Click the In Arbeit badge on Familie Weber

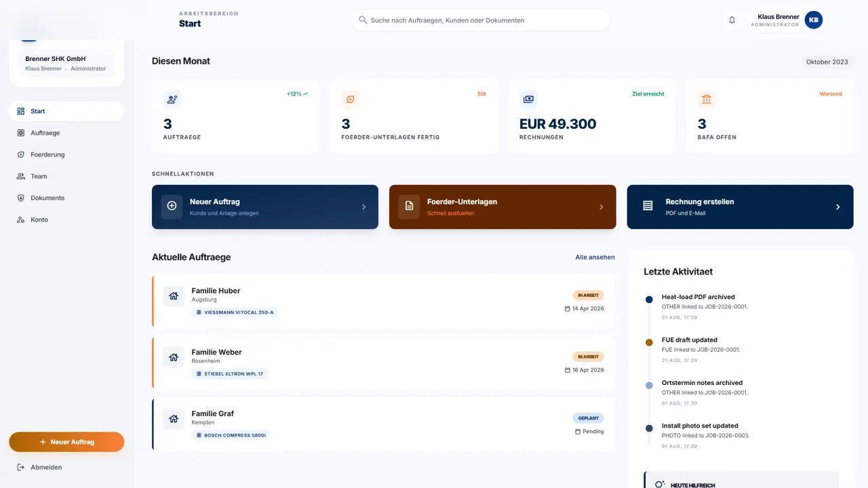pyautogui.click(x=588, y=357)
